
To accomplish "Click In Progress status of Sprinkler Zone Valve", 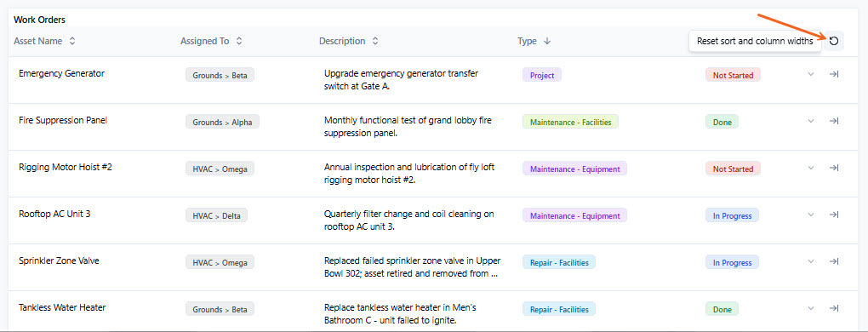I will point(732,263).
